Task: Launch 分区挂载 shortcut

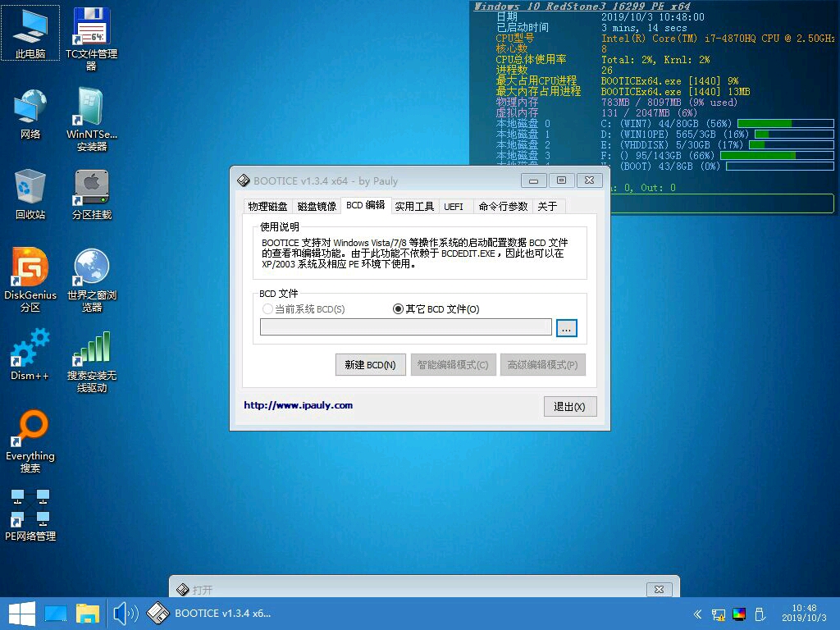Action: tap(92, 194)
